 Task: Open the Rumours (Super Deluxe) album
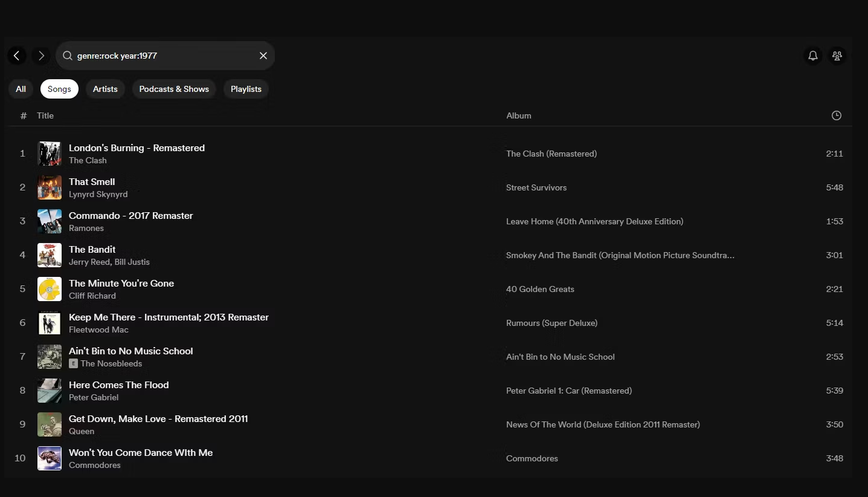click(551, 323)
